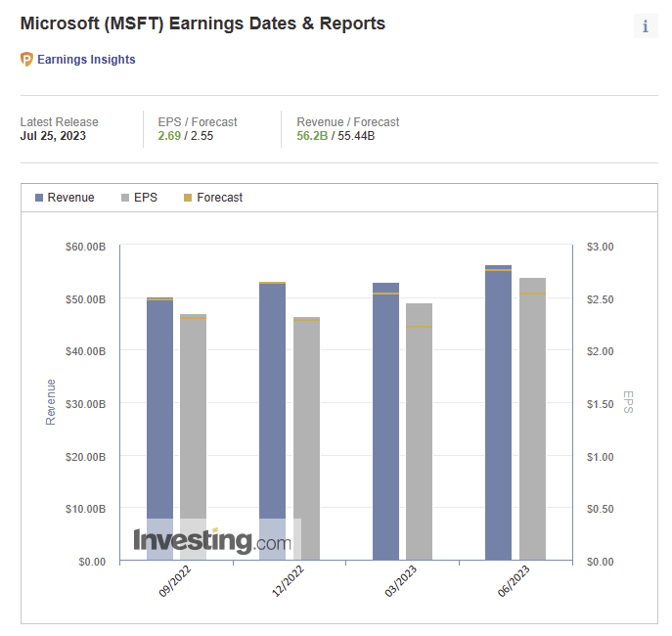Click the 06/2023 axis label
Screen dimensions: 672x636
514,581
